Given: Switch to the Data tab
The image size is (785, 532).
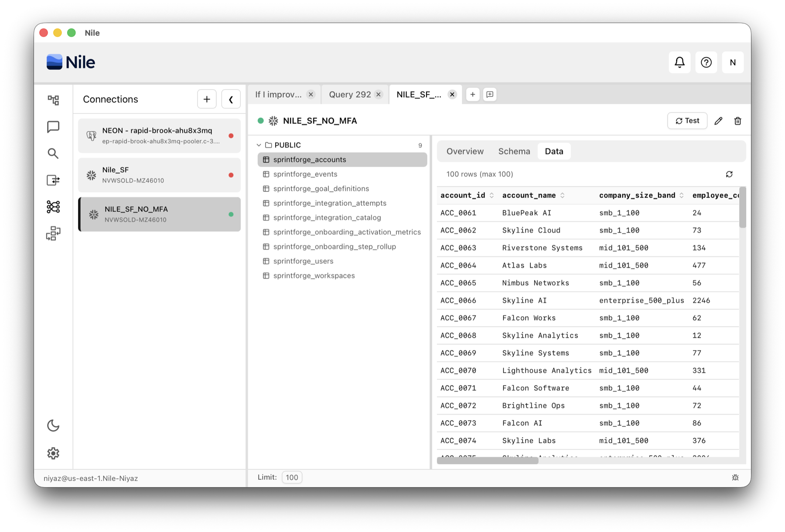Looking at the screenshot, I should [x=554, y=151].
